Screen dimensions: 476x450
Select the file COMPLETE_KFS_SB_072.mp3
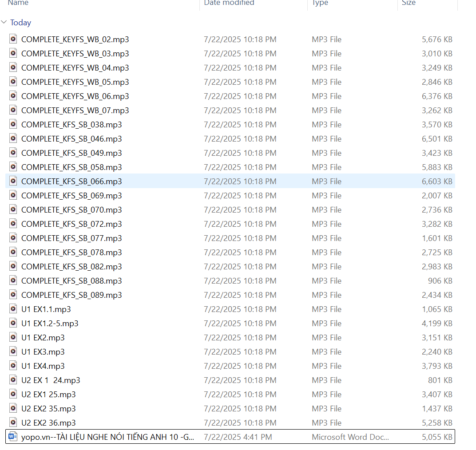tap(71, 224)
